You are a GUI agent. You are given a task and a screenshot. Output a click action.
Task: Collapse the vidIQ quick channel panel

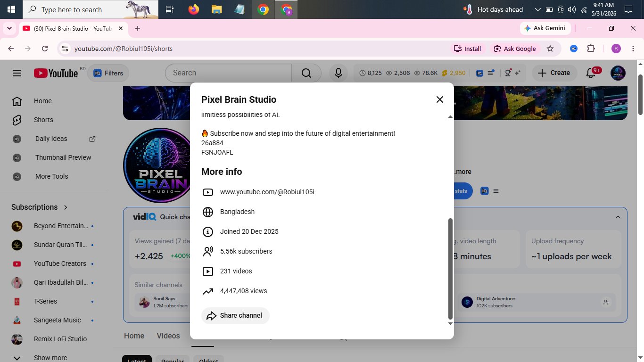coord(618,217)
